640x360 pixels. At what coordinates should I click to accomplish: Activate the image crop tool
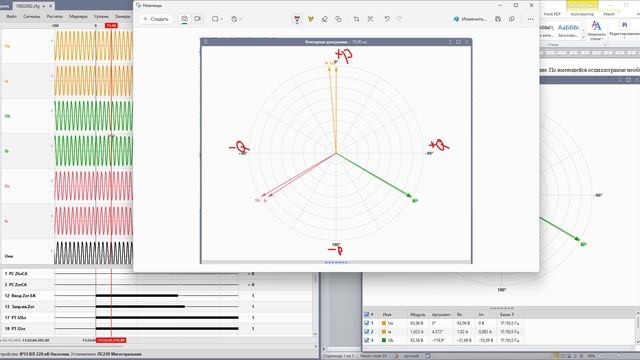click(x=356, y=19)
